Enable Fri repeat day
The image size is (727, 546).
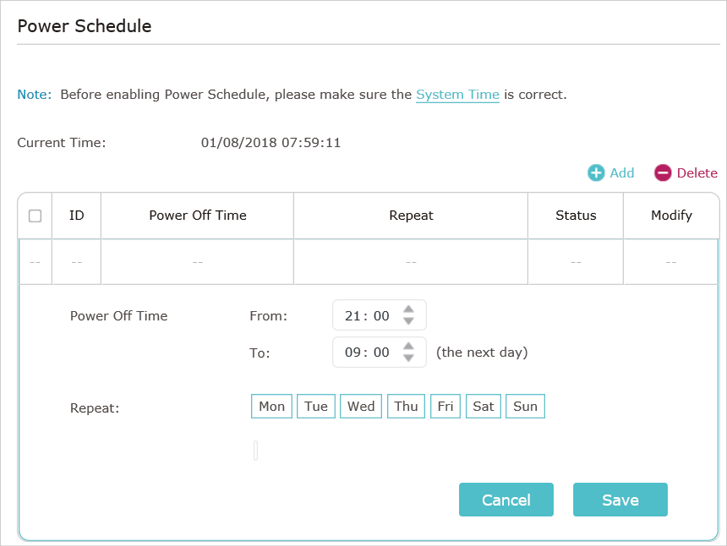click(x=445, y=406)
